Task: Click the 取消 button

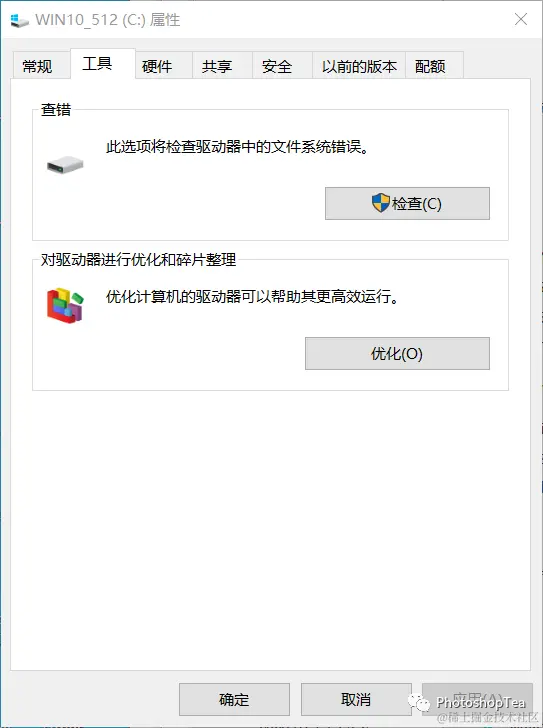Action: click(356, 699)
